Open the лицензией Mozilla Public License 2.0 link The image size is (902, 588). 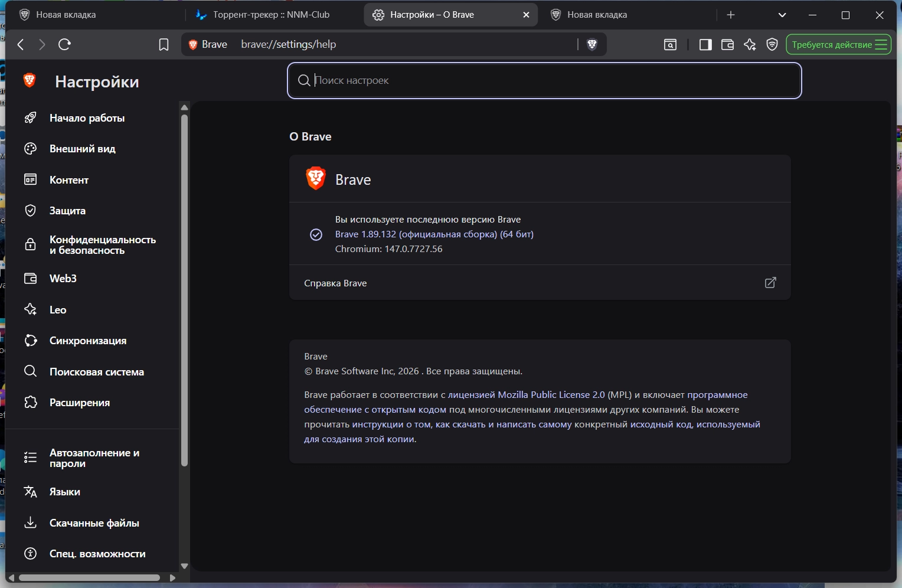(x=527, y=395)
